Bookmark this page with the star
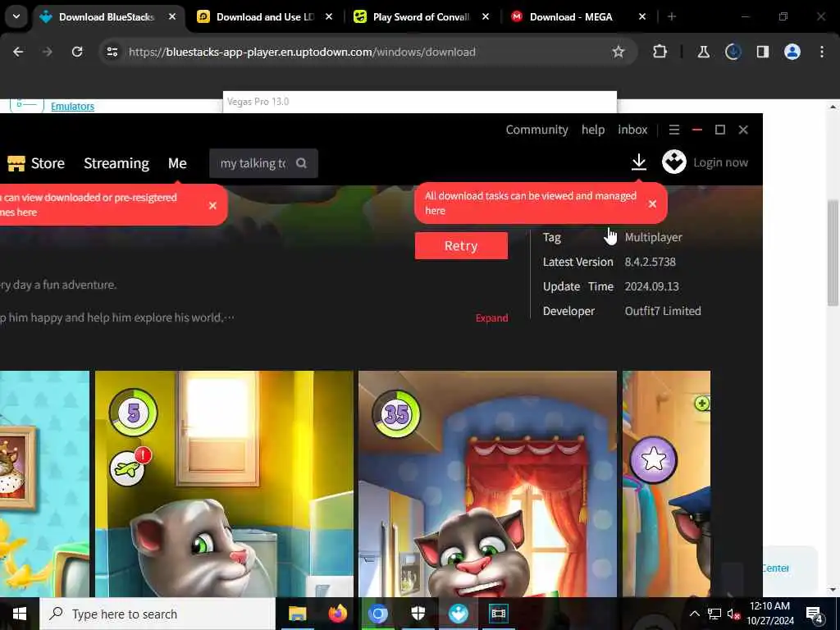This screenshot has width=840, height=630. [619, 52]
